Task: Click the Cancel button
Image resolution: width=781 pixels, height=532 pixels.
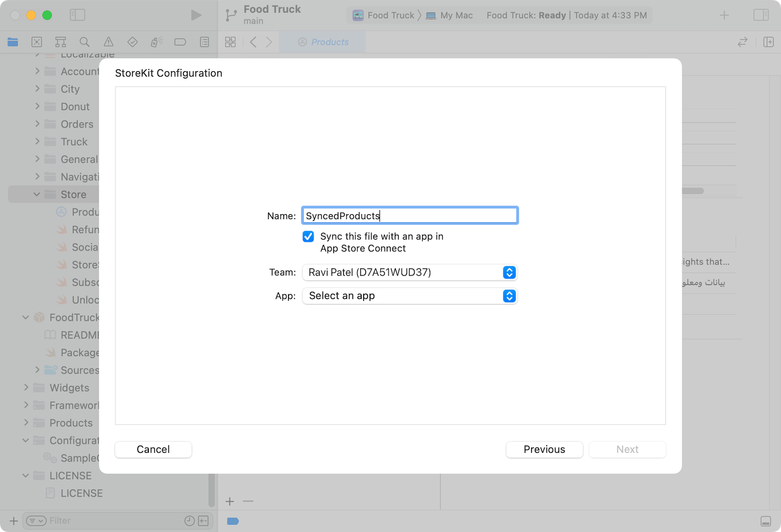Action: [x=153, y=450]
